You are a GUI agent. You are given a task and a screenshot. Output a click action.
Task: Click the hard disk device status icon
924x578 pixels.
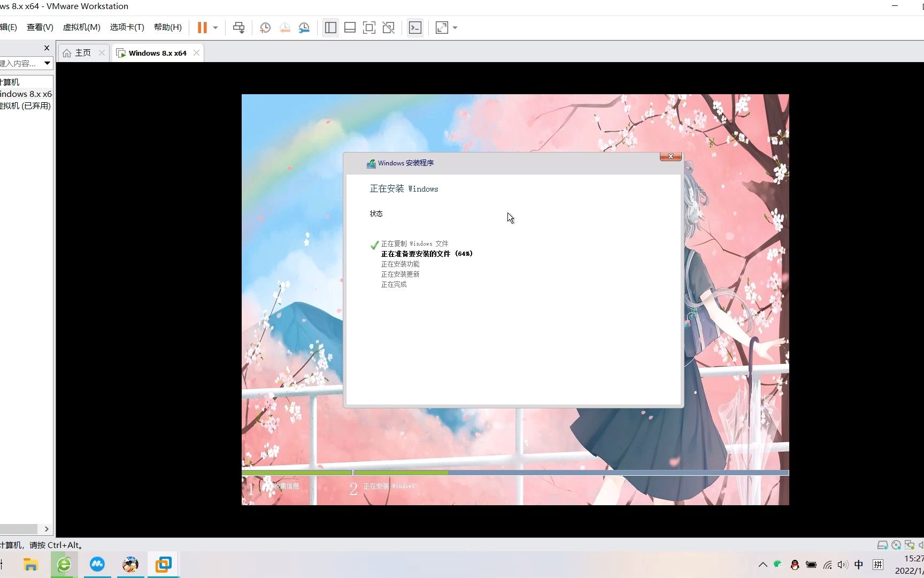click(882, 545)
